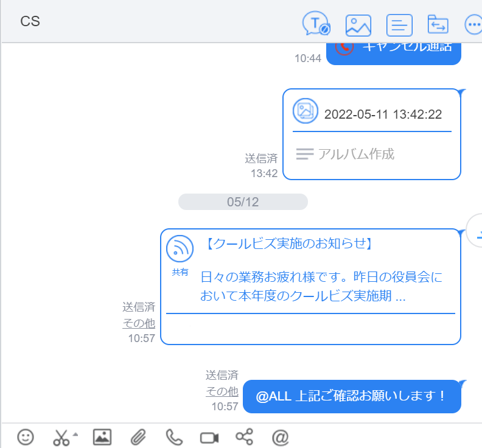Click the @ALL 上記ご確認お願いします message bubble

pos(351,396)
